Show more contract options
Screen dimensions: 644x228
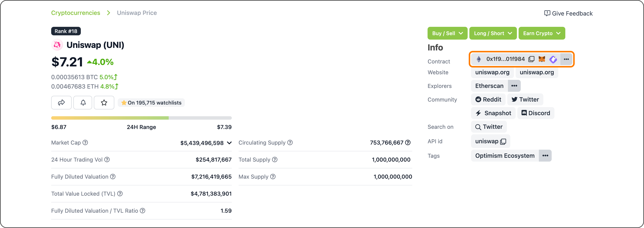(566, 59)
